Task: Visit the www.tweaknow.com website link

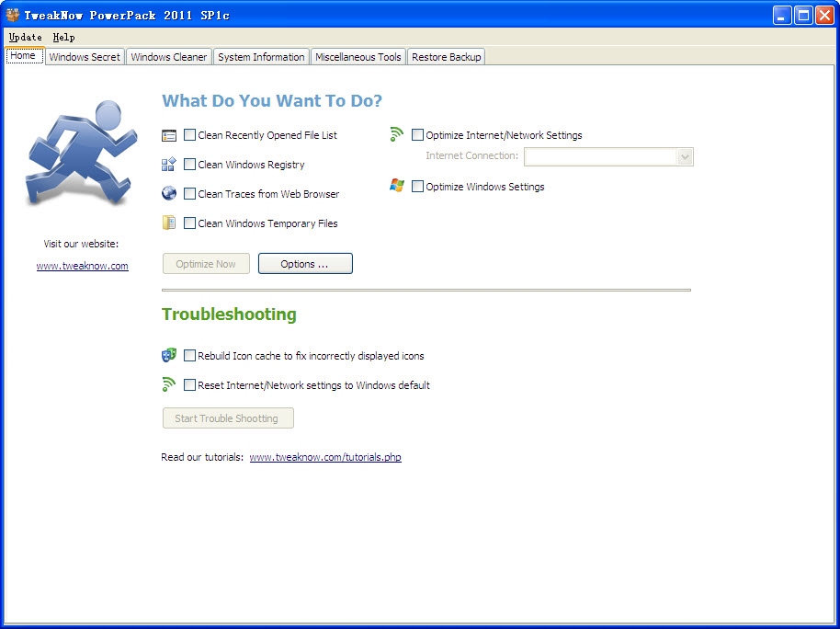Action: click(83, 266)
